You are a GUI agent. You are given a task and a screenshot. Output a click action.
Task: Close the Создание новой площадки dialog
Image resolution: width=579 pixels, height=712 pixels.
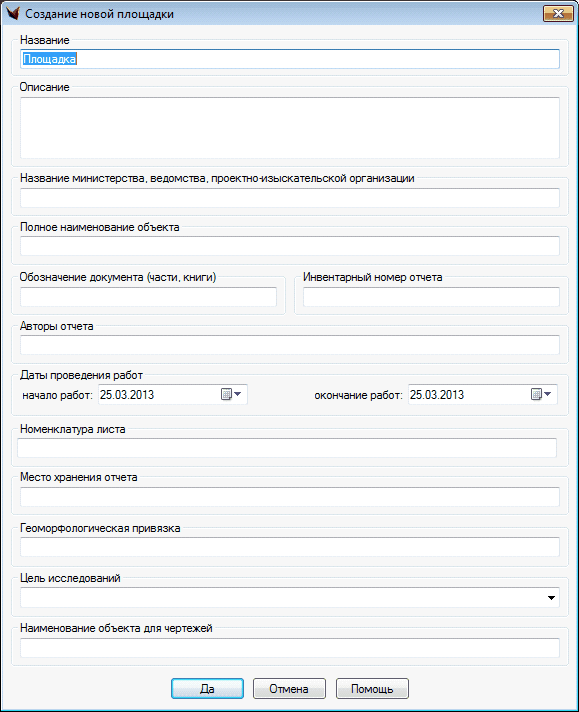[x=558, y=14]
